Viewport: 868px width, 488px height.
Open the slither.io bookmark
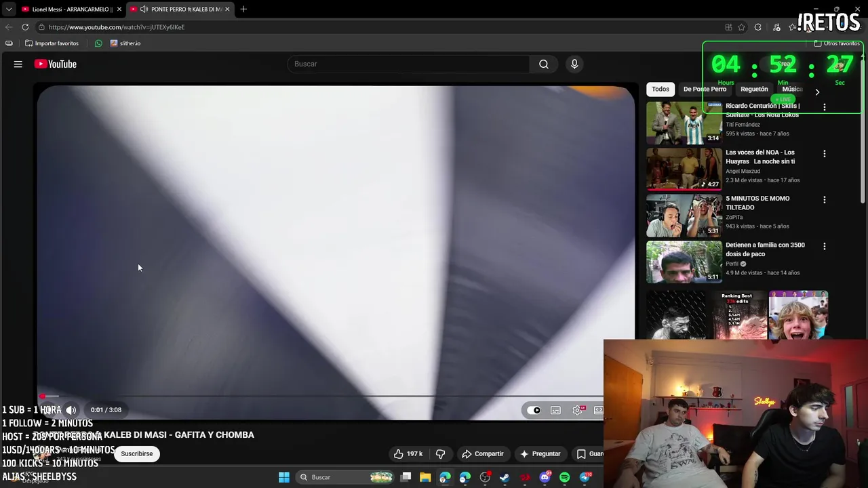[x=125, y=43]
